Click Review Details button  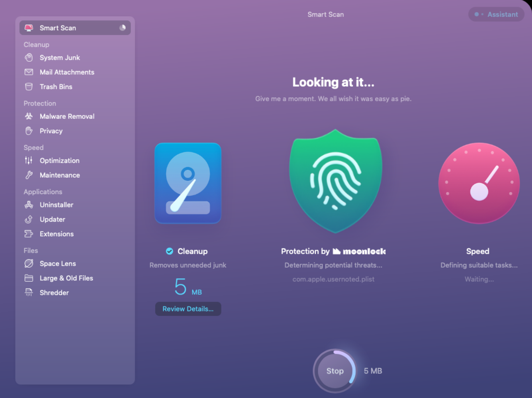[x=188, y=309]
